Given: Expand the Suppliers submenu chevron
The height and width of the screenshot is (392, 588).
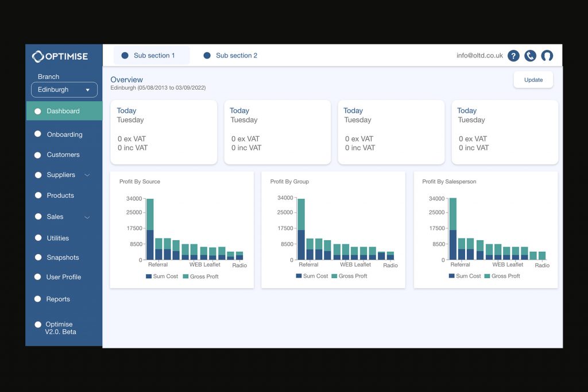Looking at the screenshot, I should pos(87,175).
